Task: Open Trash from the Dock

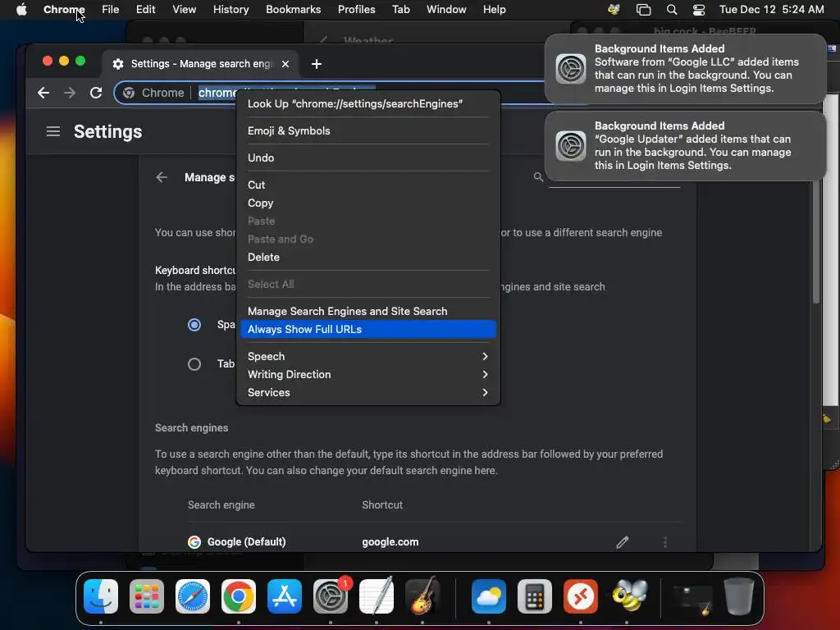Action: [739, 596]
